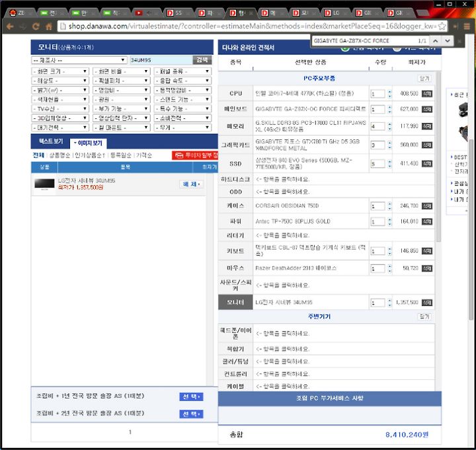Open the 해상도 dropdown

(x=60, y=81)
